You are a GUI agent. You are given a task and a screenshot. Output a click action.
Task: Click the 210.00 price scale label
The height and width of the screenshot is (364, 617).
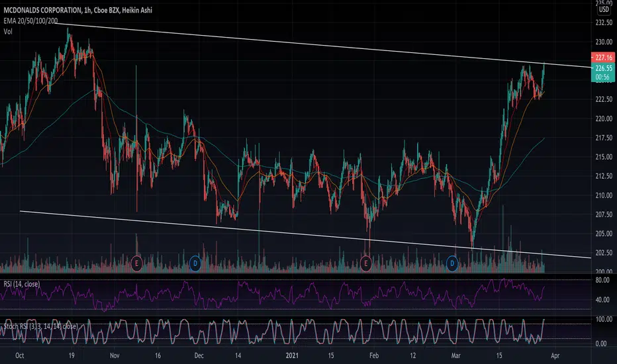point(604,195)
